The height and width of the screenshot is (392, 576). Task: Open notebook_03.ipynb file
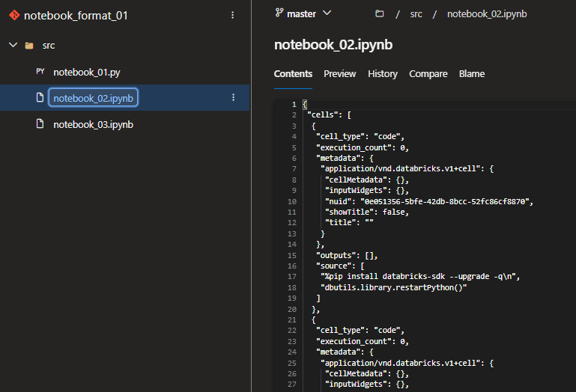(x=94, y=124)
